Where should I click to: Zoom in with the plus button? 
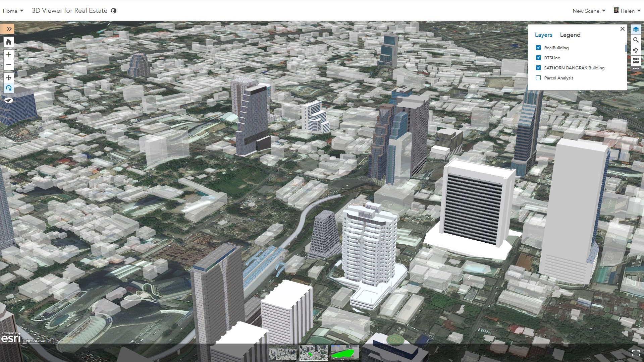[x=9, y=54]
